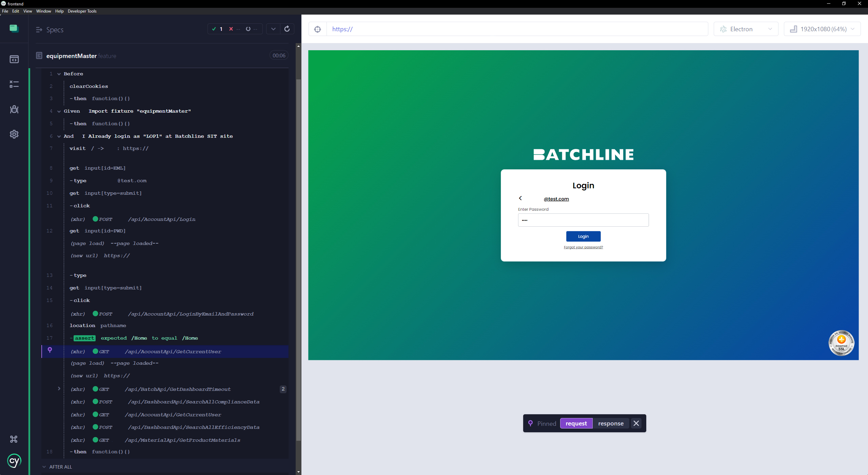Select the SearchAllComplianceData POST request

165,402
